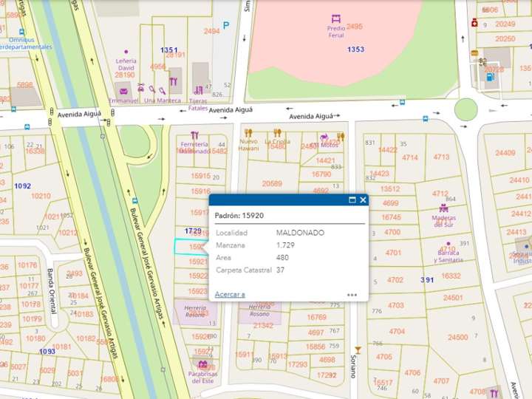The height and width of the screenshot is (399, 532).
Task: Select the Nuevo Hawani restaurant icon
Action: [248, 132]
